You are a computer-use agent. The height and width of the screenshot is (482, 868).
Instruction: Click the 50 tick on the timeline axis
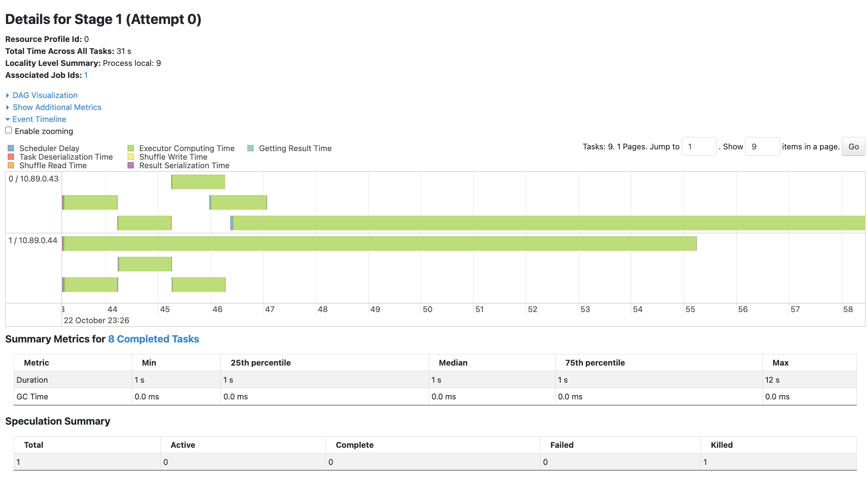[x=427, y=309]
